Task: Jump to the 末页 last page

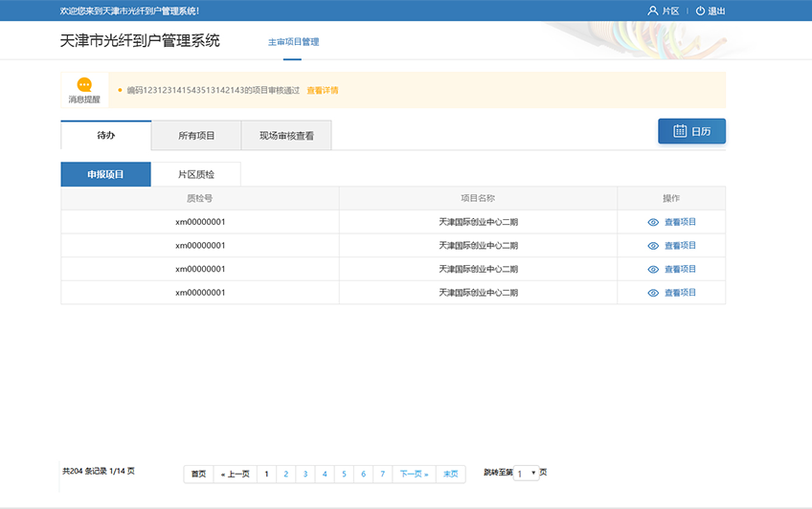Action: pos(450,474)
